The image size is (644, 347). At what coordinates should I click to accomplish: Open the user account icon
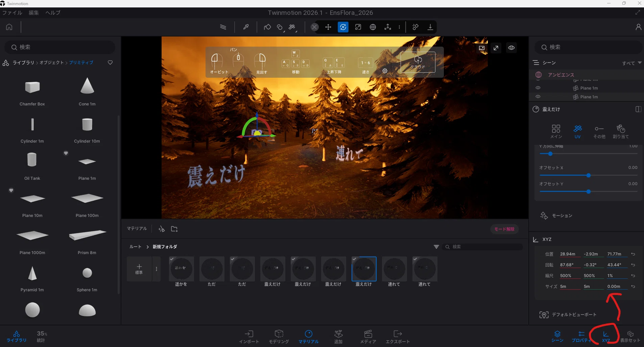(x=638, y=27)
